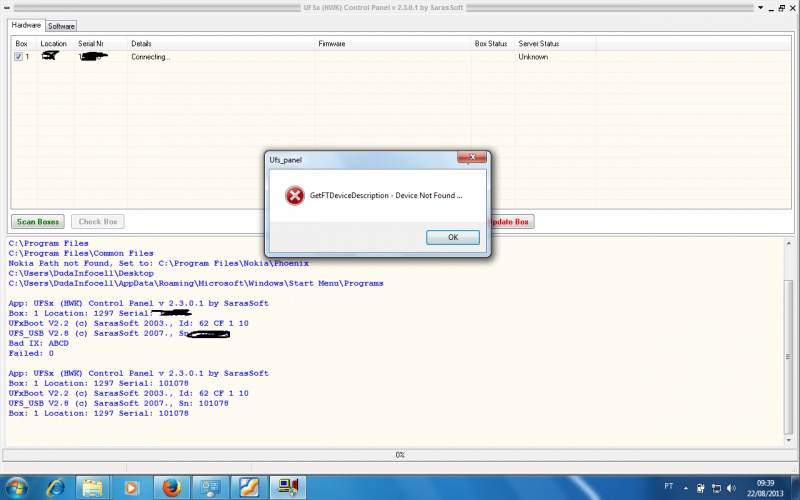
Task: Close the Ufs_panel error dialog
Action: (473, 158)
